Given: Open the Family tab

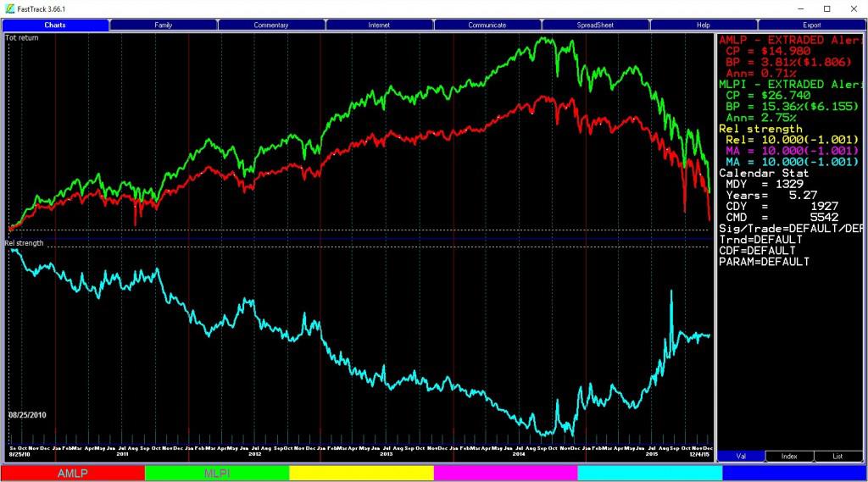Looking at the screenshot, I should coord(164,25).
